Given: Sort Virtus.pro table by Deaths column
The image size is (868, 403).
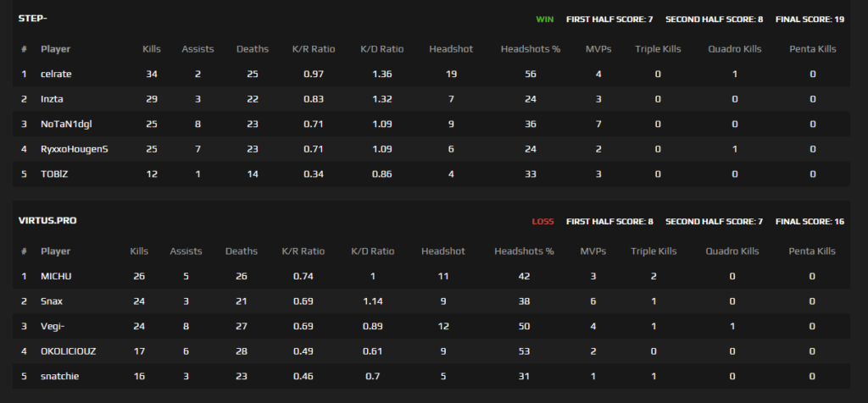Looking at the screenshot, I should point(242,251).
